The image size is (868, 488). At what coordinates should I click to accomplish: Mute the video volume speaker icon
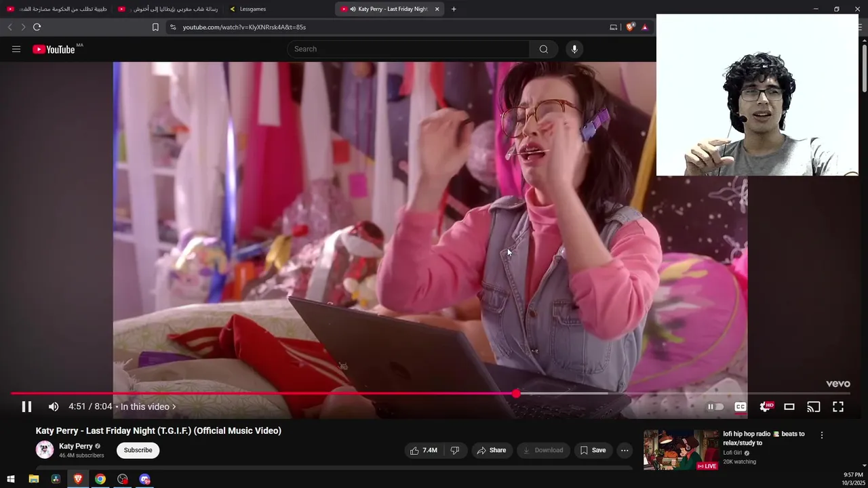point(54,407)
